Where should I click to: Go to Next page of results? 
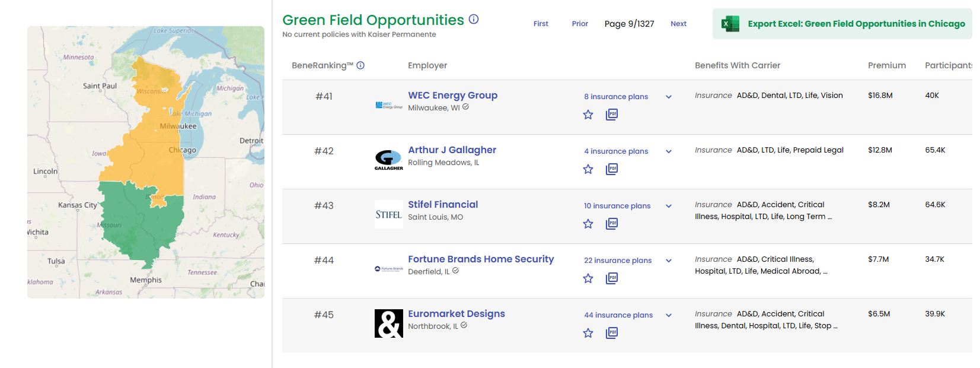(678, 24)
